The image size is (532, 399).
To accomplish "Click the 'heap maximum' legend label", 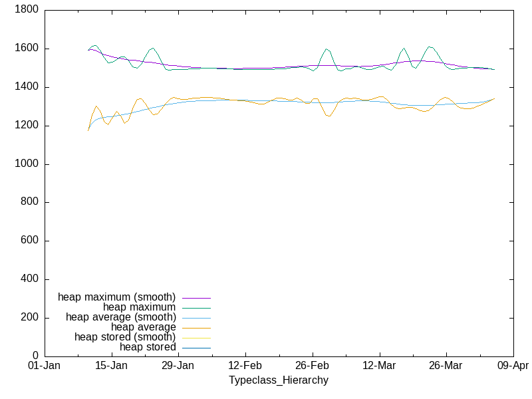I will pyautogui.click(x=139, y=307).
